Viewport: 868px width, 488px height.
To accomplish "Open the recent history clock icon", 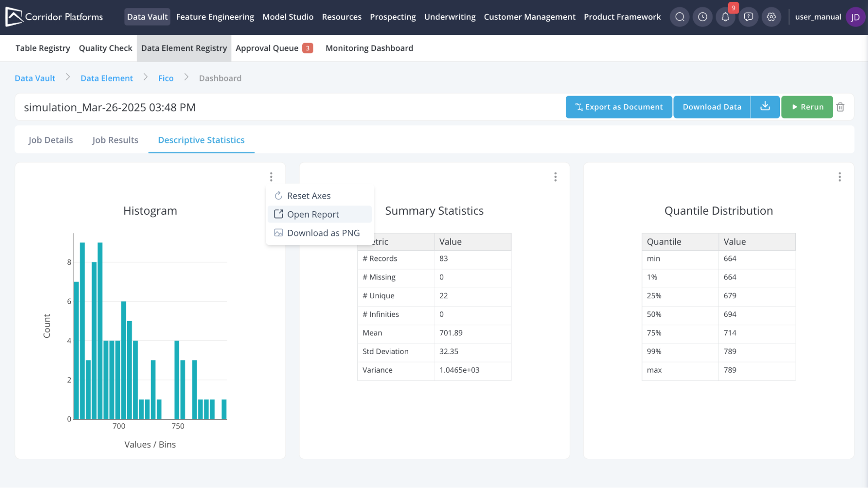I will point(703,17).
